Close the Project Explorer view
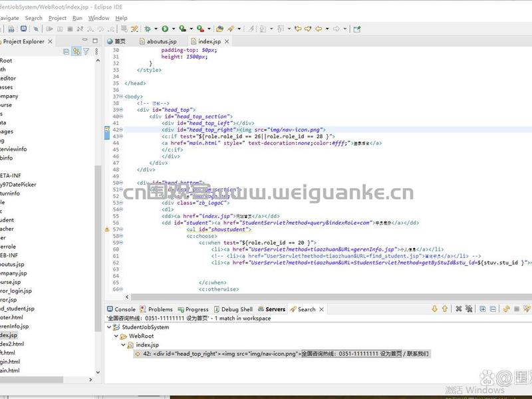 click(51, 41)
